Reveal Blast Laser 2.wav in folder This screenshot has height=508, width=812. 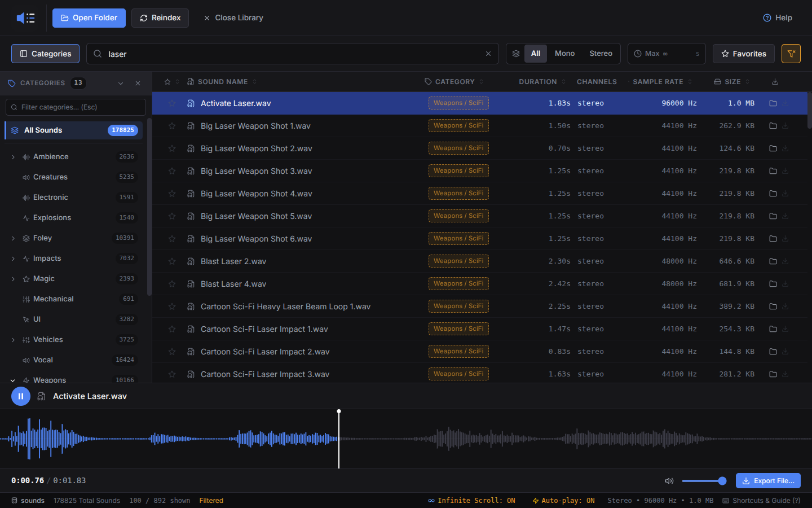click(773, 261)
